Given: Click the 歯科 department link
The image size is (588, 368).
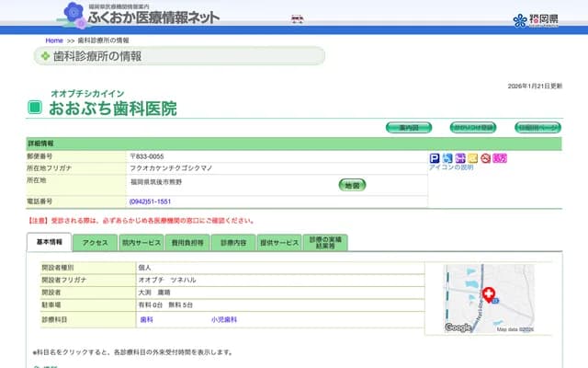Looking at the screenshot, I should [146, 319].
